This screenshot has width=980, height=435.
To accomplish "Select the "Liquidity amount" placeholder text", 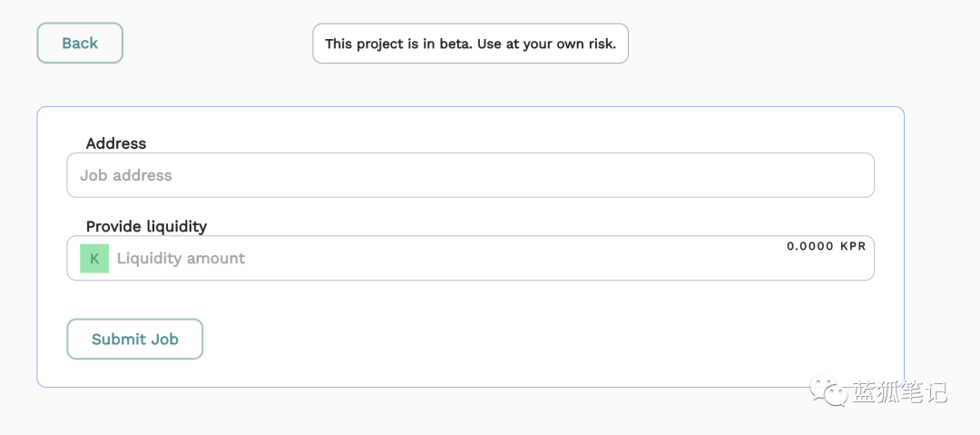I will [x=181, y=259].
